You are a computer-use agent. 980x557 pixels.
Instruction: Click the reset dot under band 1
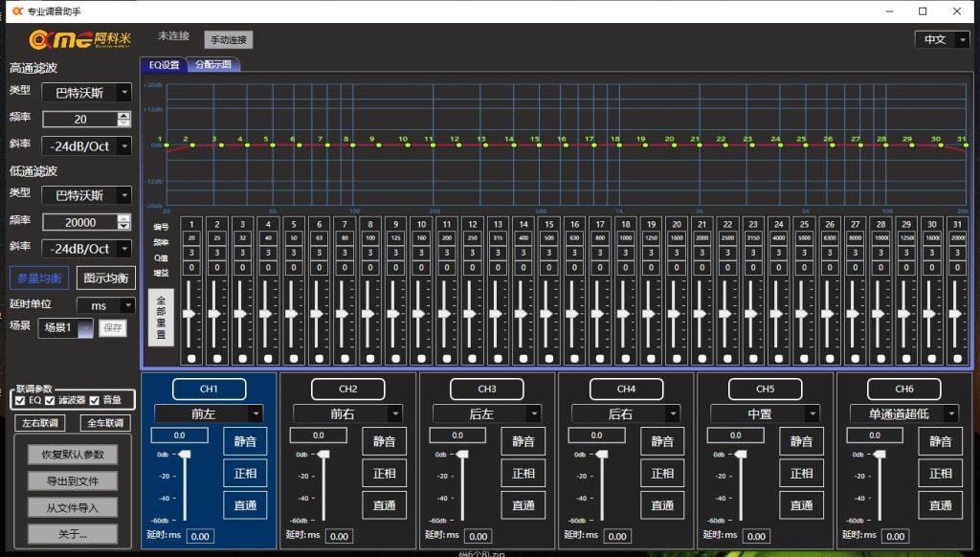191,358
